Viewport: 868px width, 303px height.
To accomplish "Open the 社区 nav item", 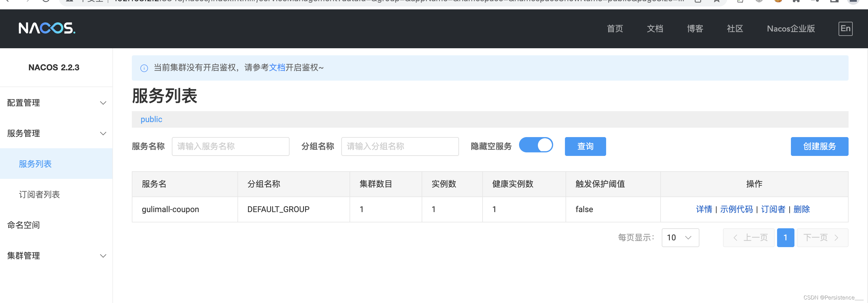I will (735, 29).
